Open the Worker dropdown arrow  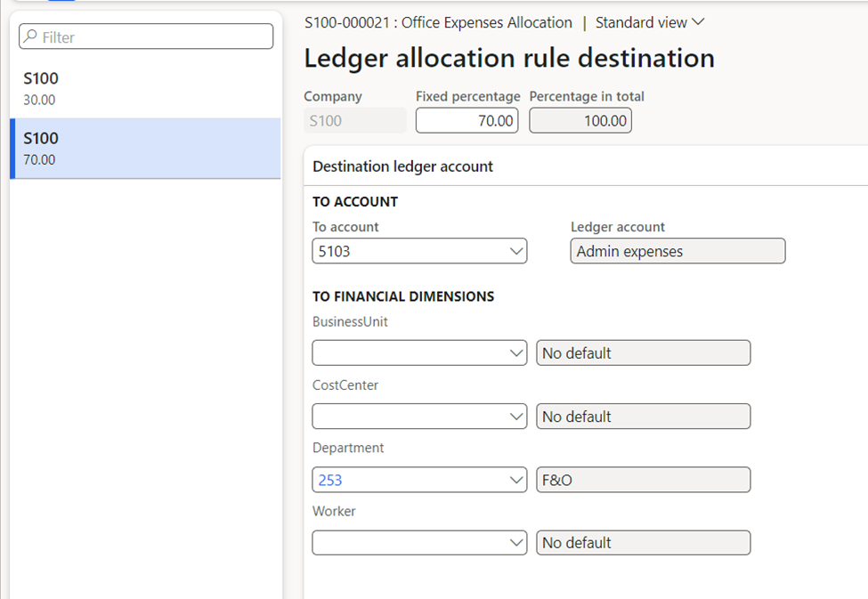[x=516, y=543]
